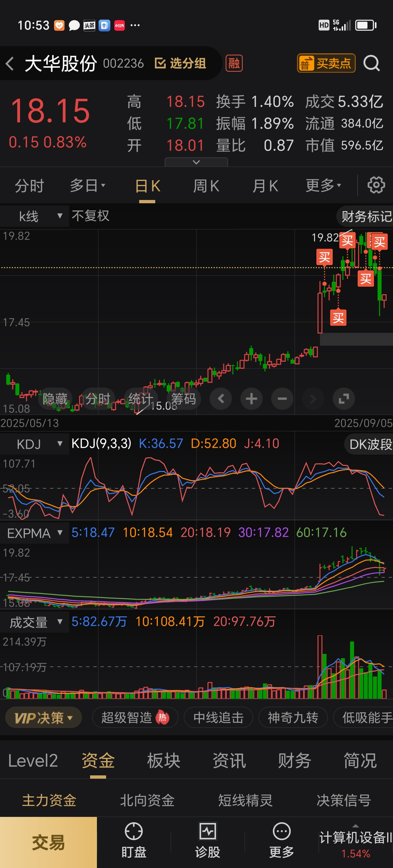Tap the lowest 买 marker on the chart
This screenshot has height=868, width=393.
tap(338, 318)
